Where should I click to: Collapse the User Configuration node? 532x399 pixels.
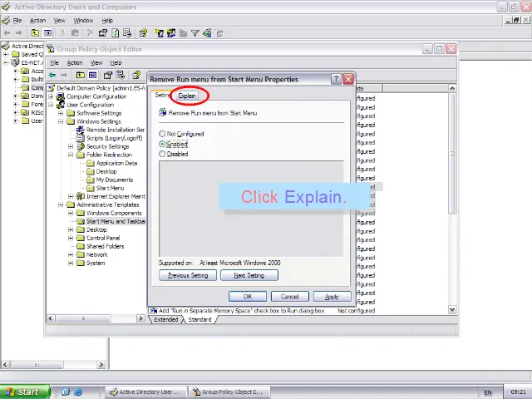(x=51, y=105)
